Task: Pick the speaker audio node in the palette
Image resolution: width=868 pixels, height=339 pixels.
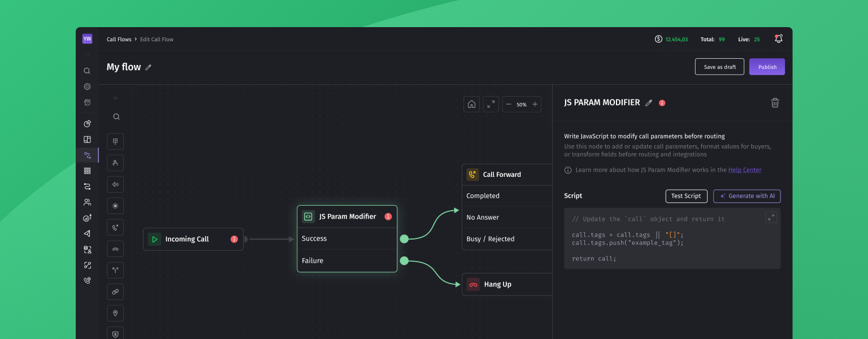Action: 115,185
